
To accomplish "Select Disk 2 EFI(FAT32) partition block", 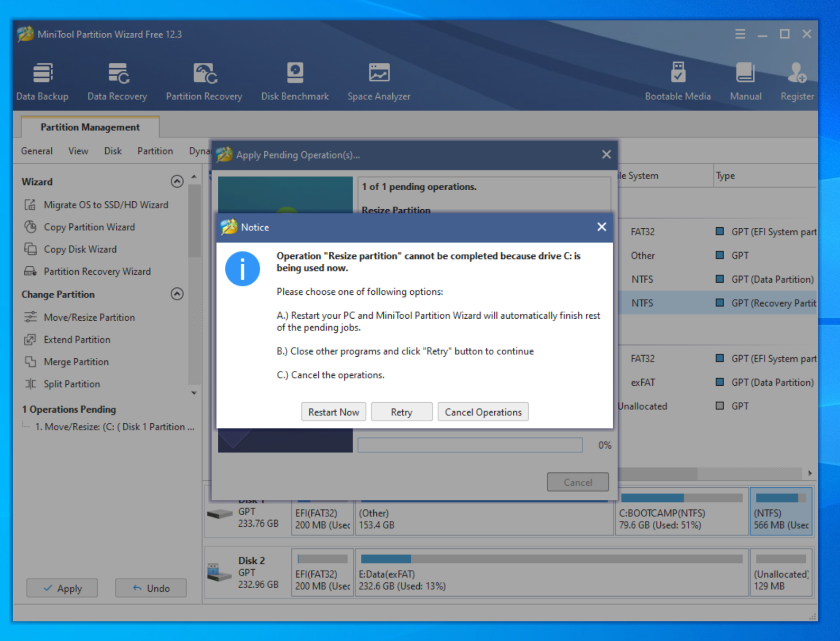I will tap(322, 573).
